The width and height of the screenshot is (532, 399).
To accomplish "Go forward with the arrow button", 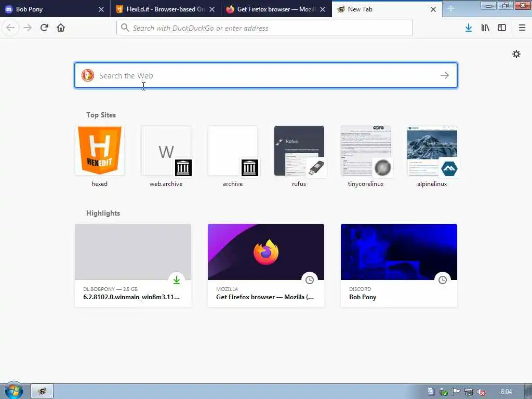I will click(28, 28).
